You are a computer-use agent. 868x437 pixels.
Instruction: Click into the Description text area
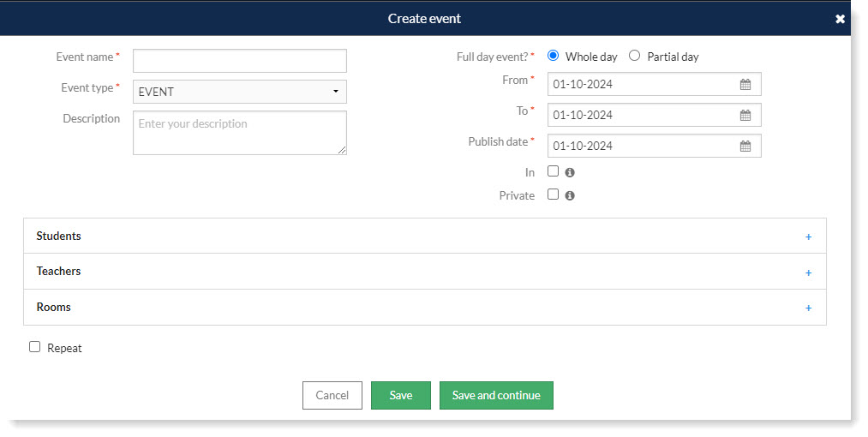[240, 133]
